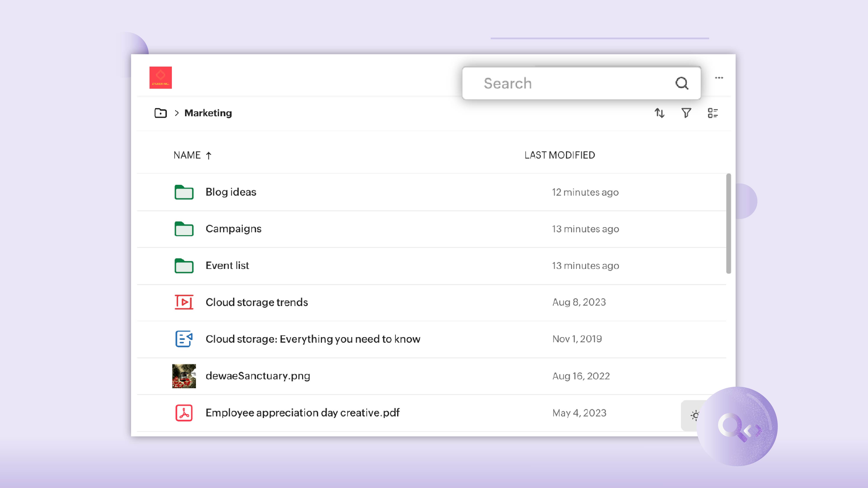Click the sort arrows icon
The height and width of the screenshot is (488, 868).
pyautogui.click(x=659, y=113)
